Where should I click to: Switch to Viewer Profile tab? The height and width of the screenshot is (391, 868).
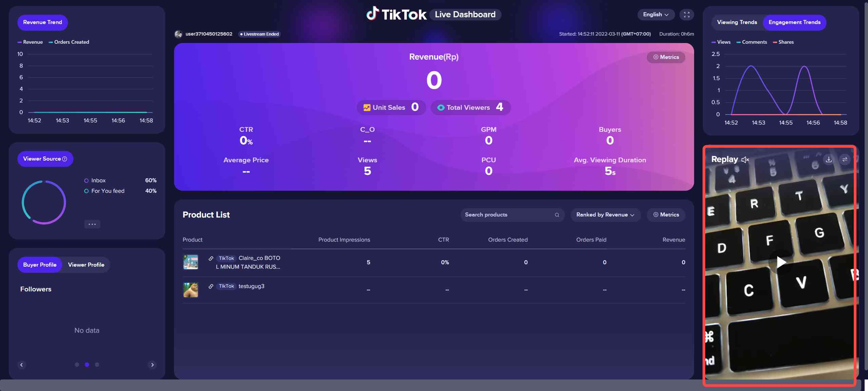[86, 265]
